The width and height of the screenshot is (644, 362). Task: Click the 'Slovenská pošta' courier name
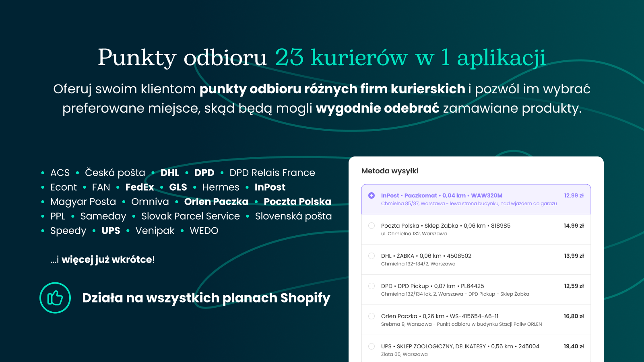(293, 216)
